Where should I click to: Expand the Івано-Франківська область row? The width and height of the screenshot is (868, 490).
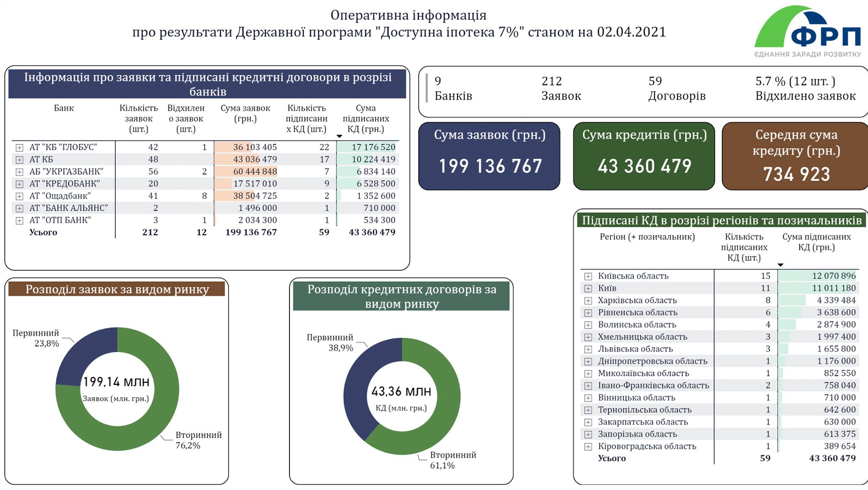[588, 386]
